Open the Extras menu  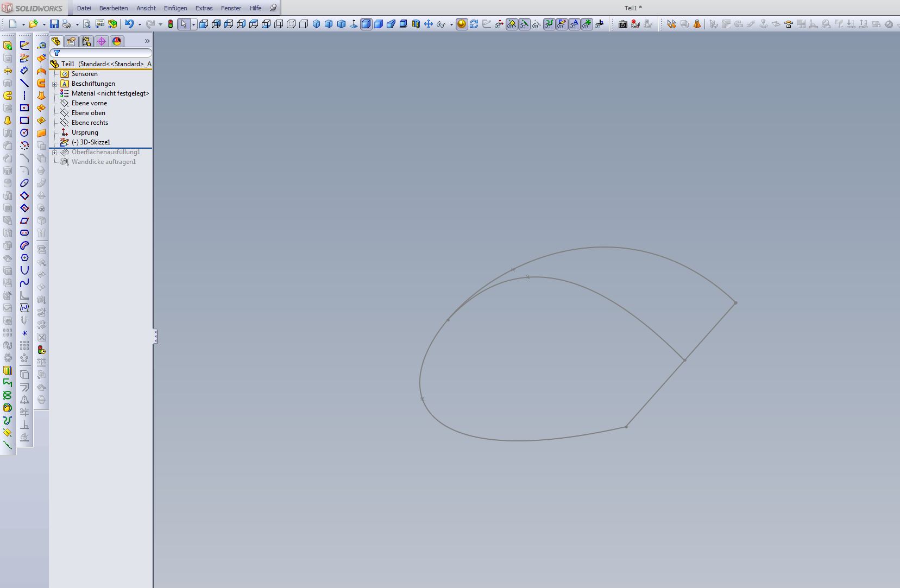click(204, 8)
